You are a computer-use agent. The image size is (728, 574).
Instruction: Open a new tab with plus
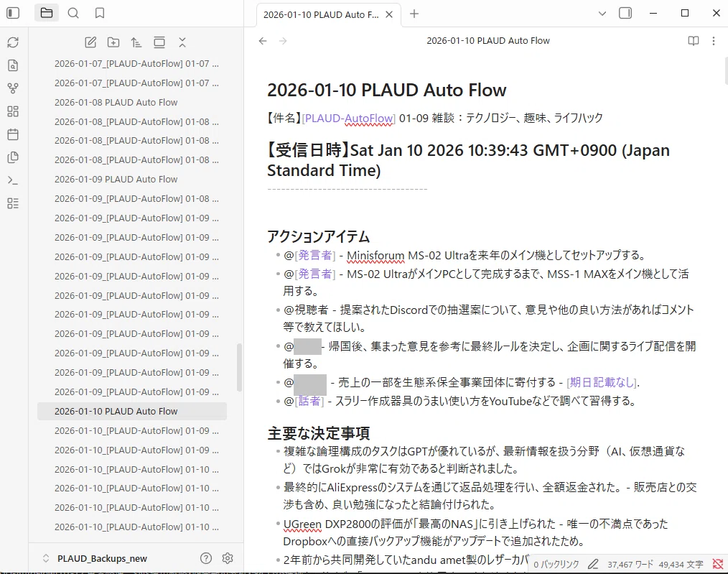click(414, 14)
